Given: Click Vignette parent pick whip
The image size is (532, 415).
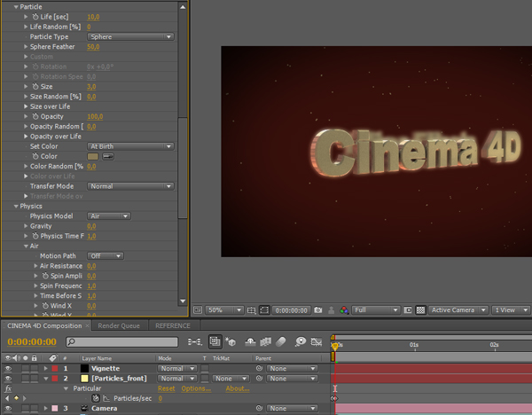Looking at the screenshot, I should pyautogui.click(x=259, y=368).
